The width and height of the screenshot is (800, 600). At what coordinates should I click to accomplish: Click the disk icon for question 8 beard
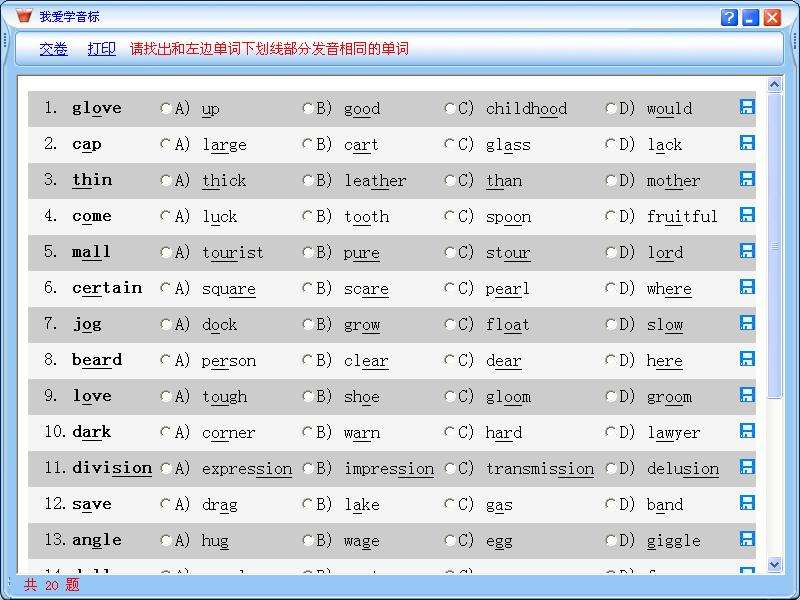[746, 359]
